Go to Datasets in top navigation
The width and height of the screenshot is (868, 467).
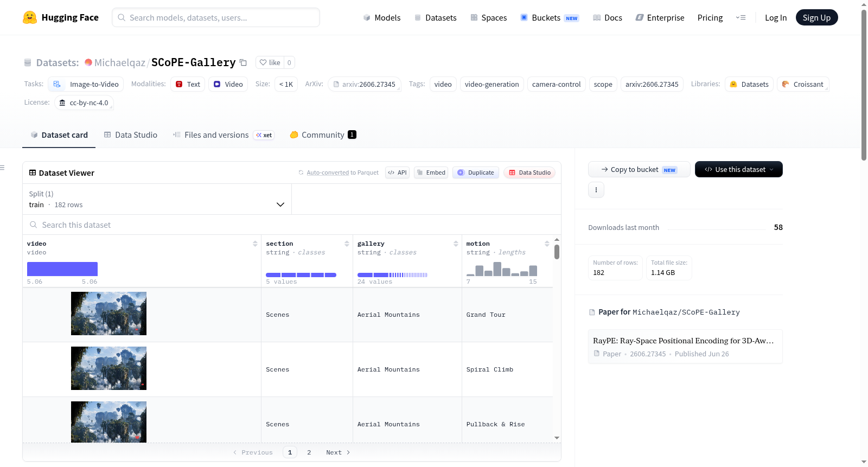click(435, 18)
